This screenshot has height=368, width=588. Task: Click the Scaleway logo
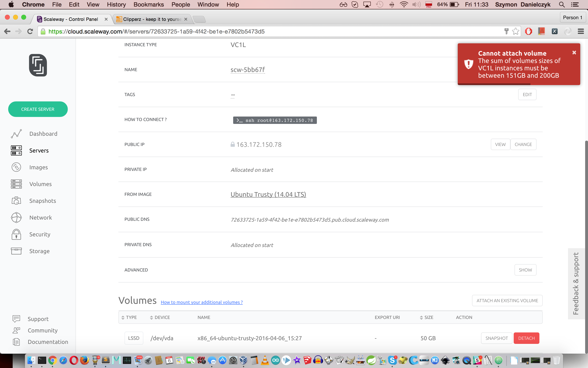(x=38, y=65)
